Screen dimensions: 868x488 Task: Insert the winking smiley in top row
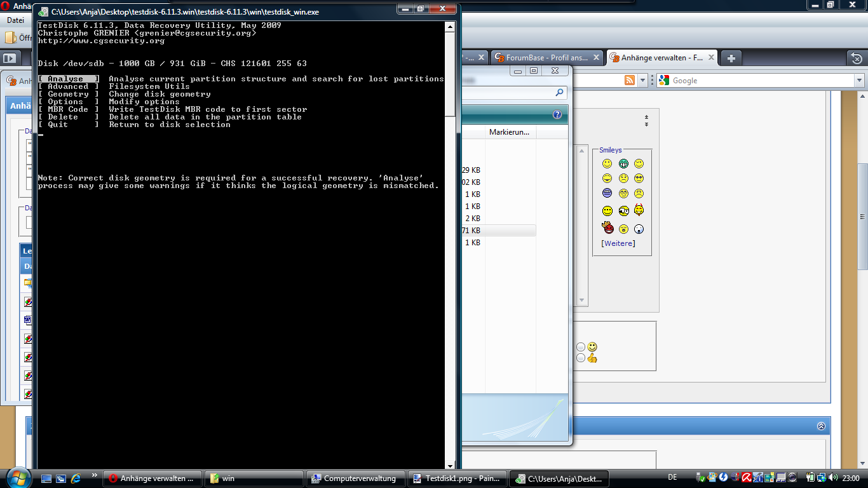tap(639, 164)
